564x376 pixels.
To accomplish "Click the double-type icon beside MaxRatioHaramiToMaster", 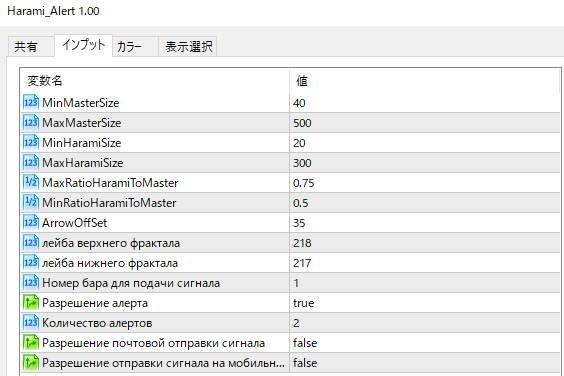I will (31, 183).
